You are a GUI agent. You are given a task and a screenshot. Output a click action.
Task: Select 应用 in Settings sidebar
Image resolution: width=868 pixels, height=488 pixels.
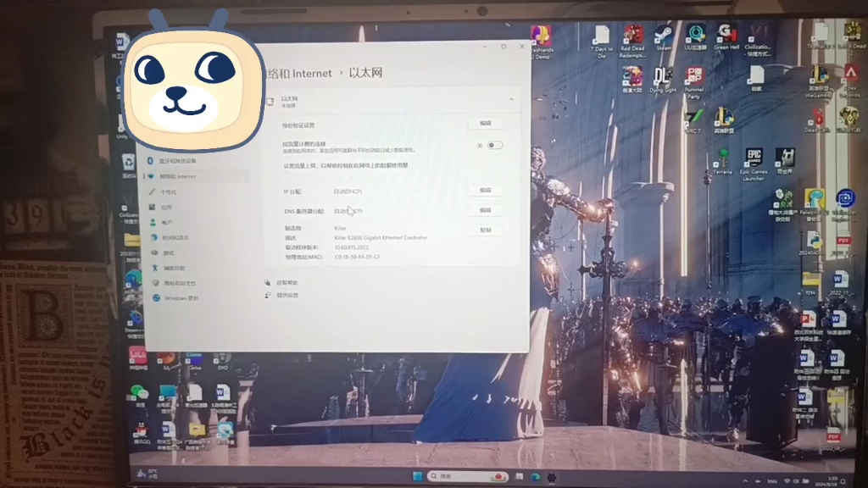pos(166,208)
